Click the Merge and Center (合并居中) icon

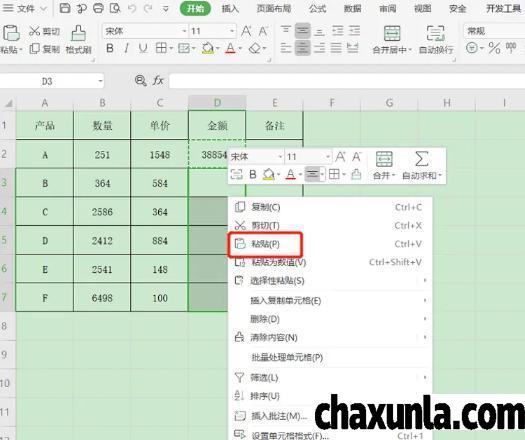[x=392, y=34]
